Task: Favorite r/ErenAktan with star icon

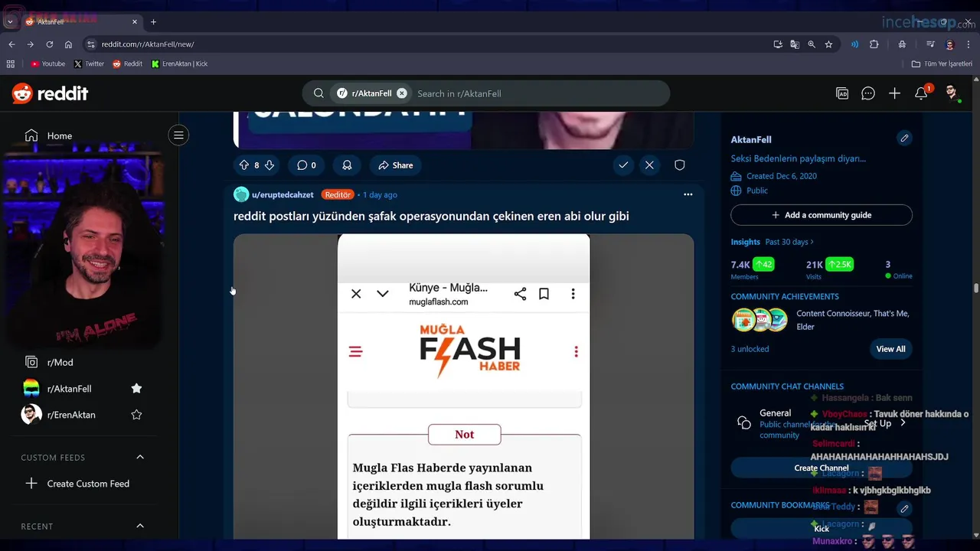Action: [x=136, y=415]
